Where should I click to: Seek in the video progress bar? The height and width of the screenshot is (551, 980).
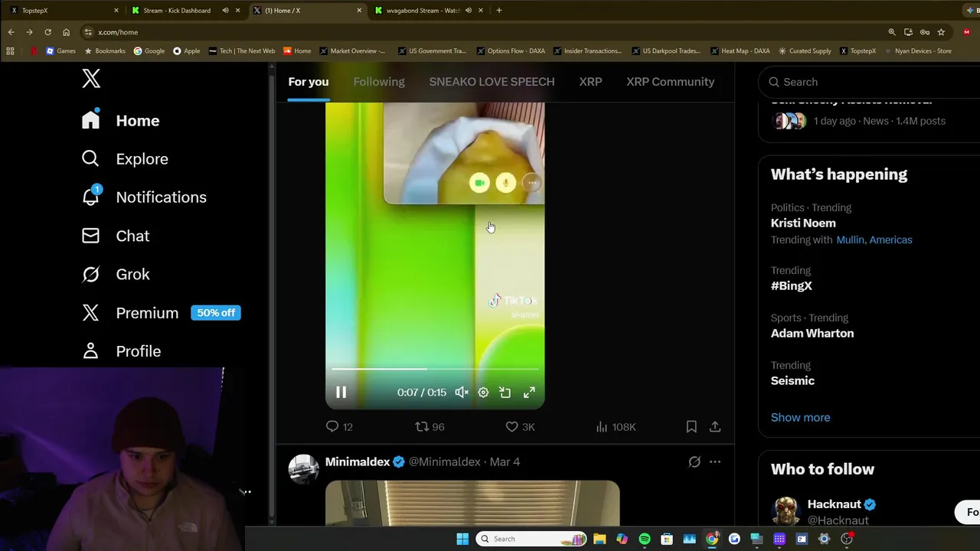pyautogui.click(x=435, y=369)
